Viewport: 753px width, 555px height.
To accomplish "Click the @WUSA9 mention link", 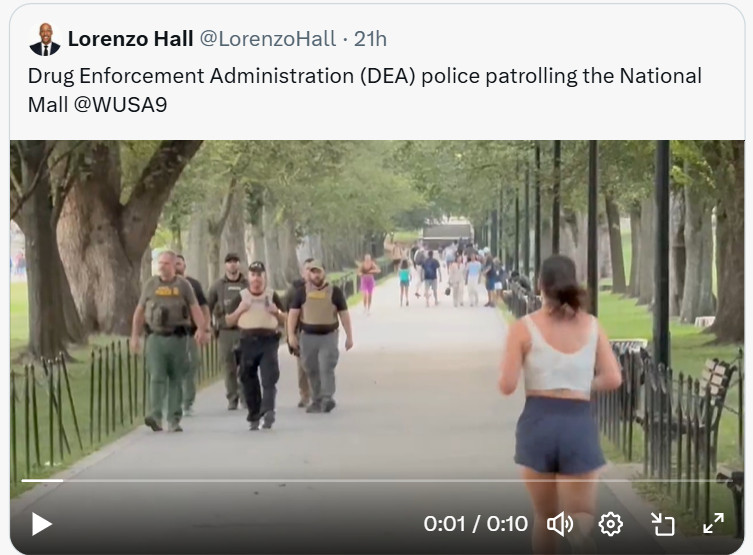I will pyautogui.click(x=121, y=105).
